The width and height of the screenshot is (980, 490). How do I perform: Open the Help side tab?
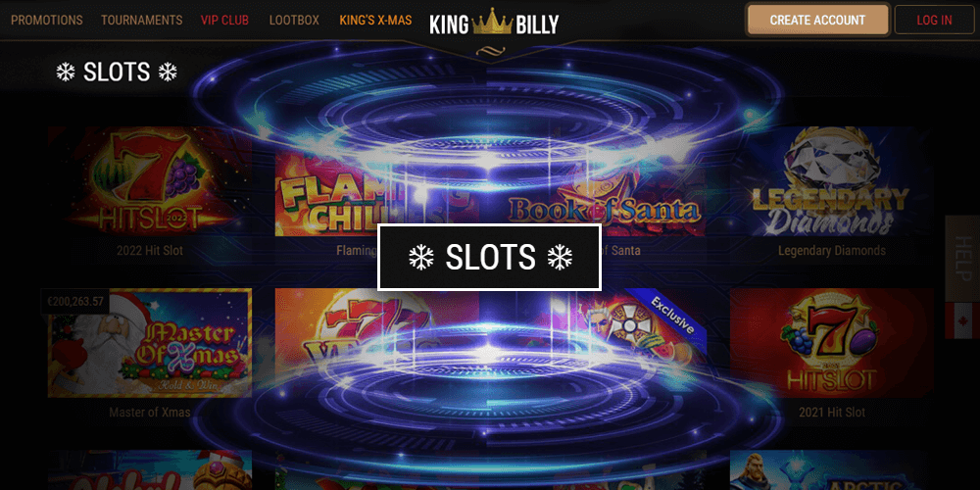pyautogui.click(x=962, y=259)
